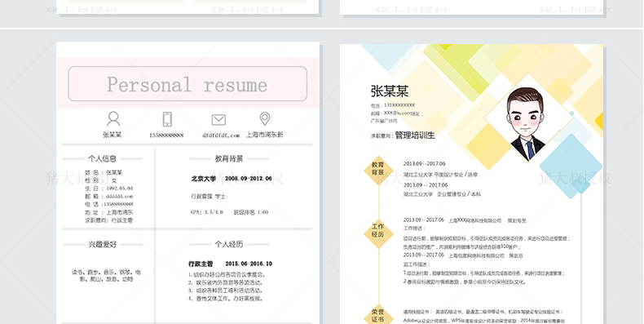
Task: Click the 上海XXX网络科技有限公司 策划专员 line
Action: 465,220
